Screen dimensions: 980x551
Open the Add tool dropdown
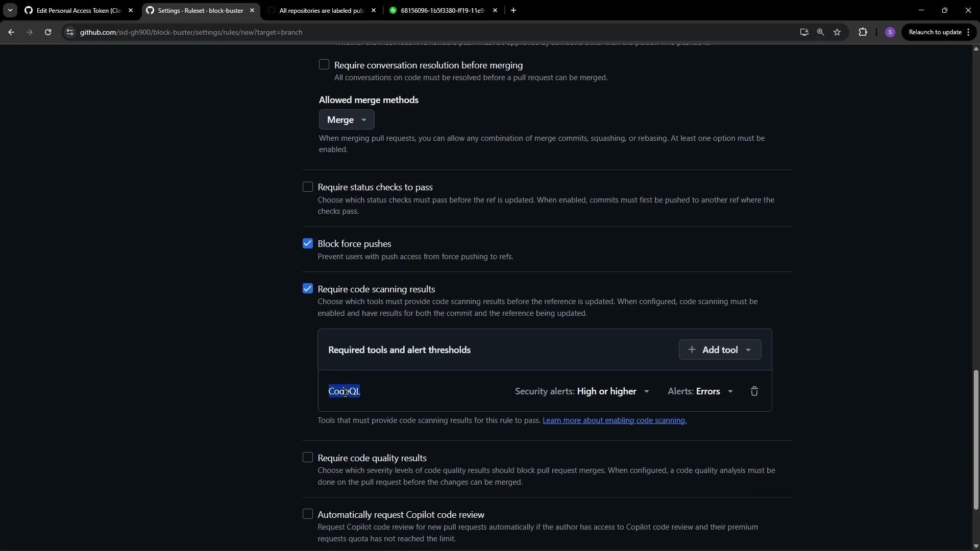(x=720, y=349)
